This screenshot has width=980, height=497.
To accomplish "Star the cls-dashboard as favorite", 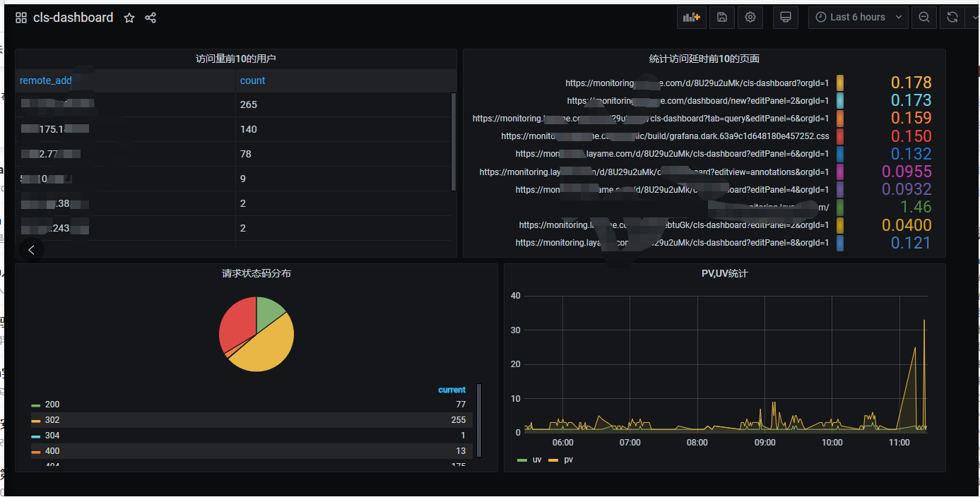I will pyautogui.click(x=129, y=18).
